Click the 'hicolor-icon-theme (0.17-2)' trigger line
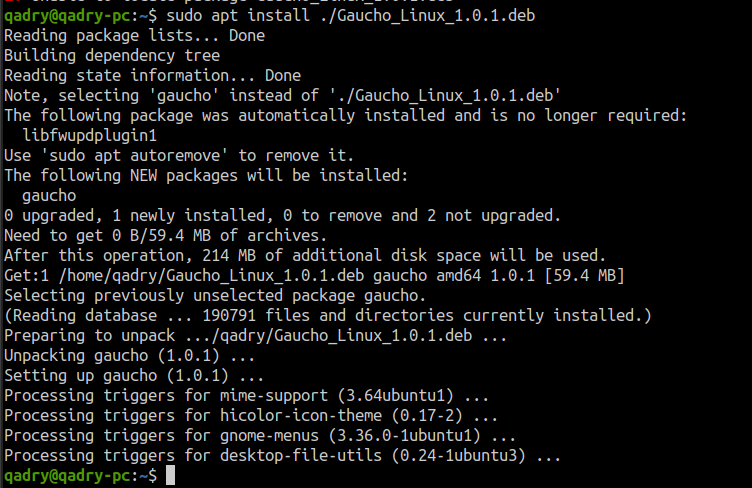 coord(251,416)
